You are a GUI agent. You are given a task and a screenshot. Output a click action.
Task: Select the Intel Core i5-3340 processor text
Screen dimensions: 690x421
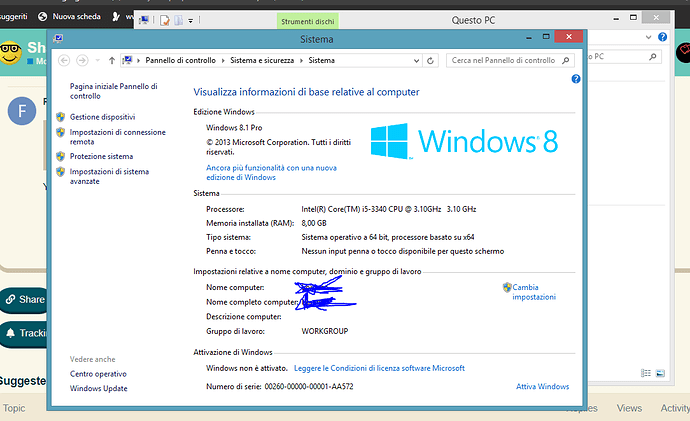coord(389,209)
